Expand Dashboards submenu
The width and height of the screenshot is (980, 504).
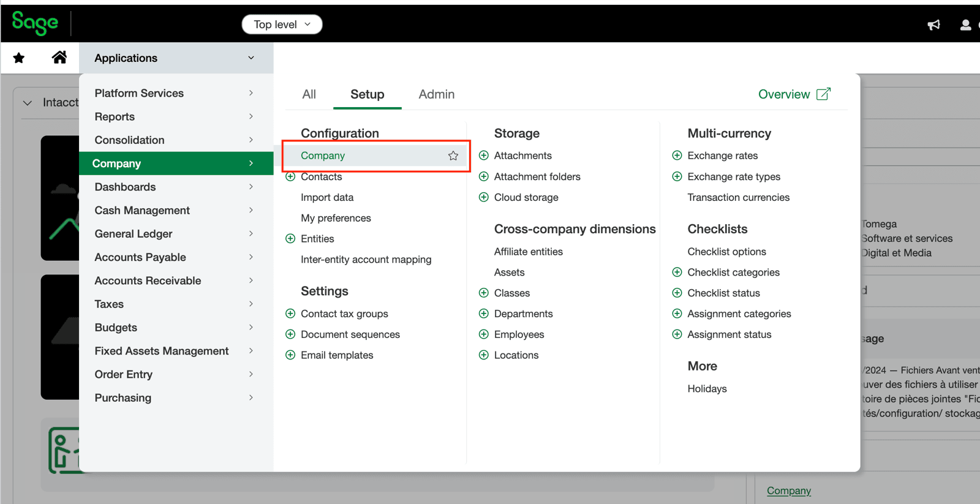pyautogui.click(x=251, y=187)
